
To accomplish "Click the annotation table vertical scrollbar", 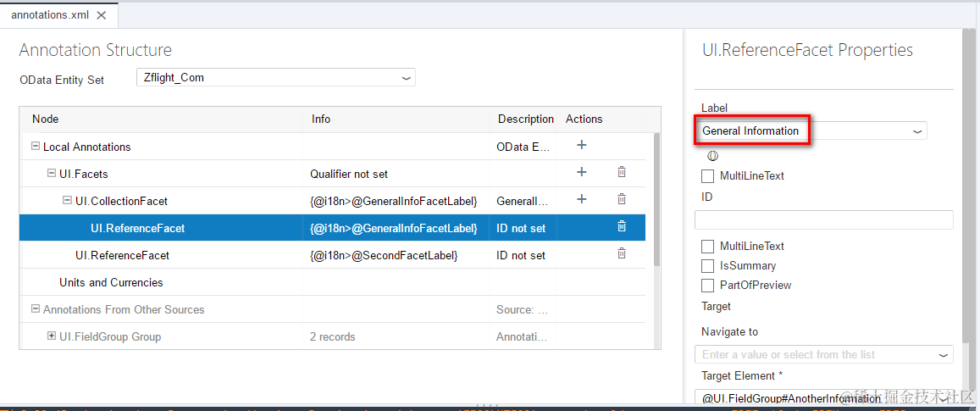I will (x=656, y=200).
